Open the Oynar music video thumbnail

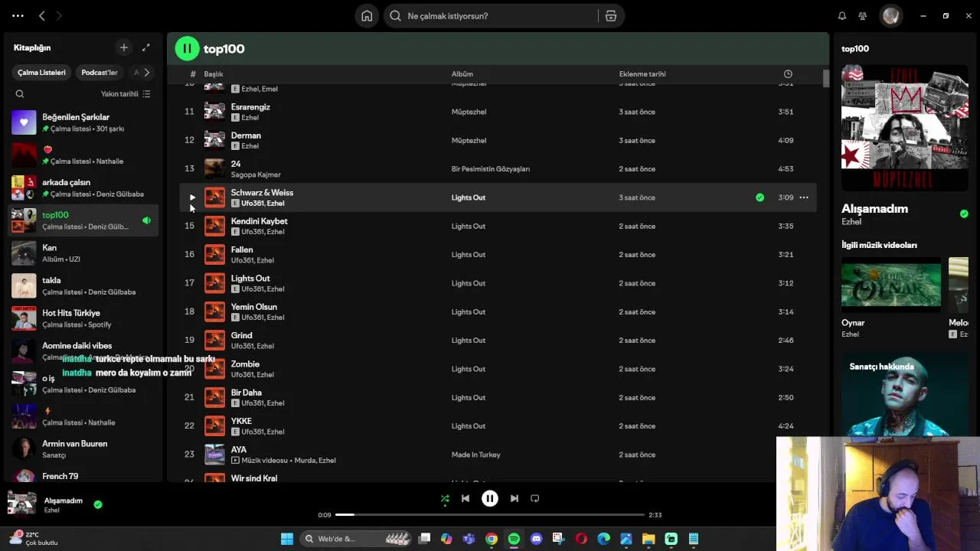(x=891, y=285)
